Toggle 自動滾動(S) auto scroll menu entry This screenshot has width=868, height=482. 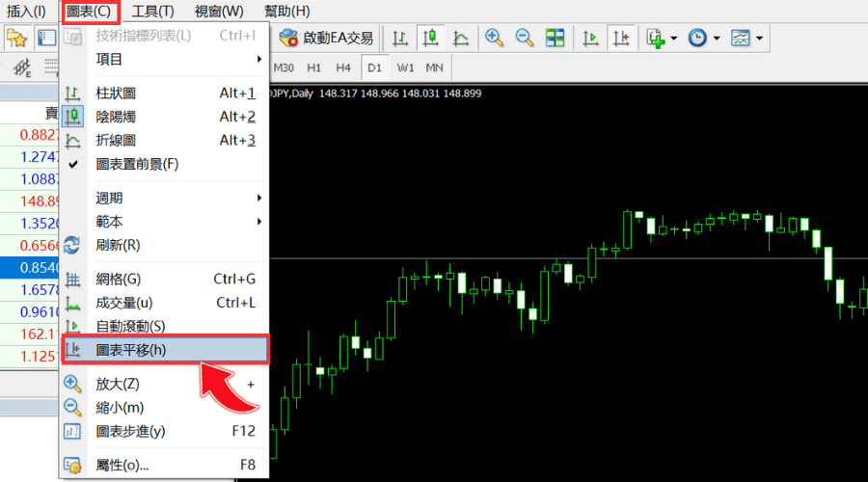tap(130, 327)
